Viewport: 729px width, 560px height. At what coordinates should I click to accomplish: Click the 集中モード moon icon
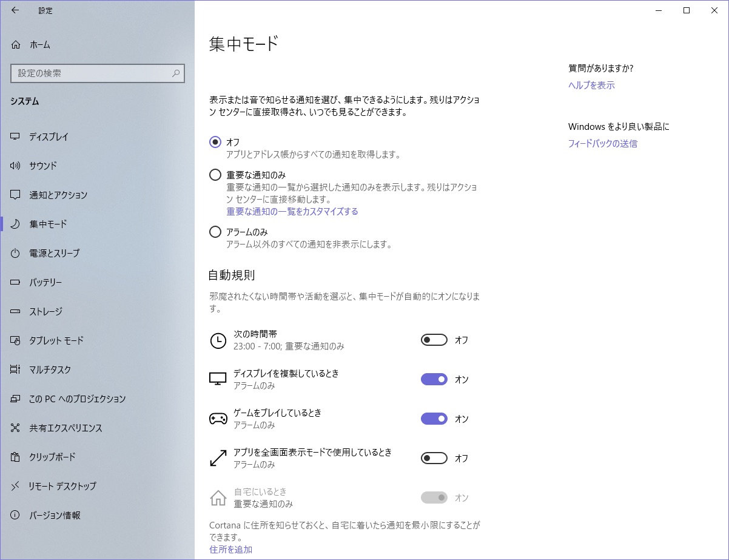pyautogui.click(x=16, y=224)
